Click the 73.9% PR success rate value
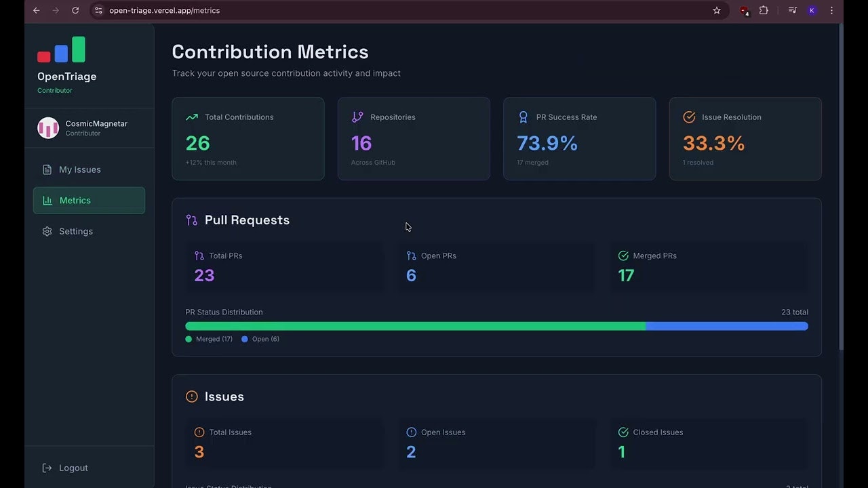 coord(547,143)
